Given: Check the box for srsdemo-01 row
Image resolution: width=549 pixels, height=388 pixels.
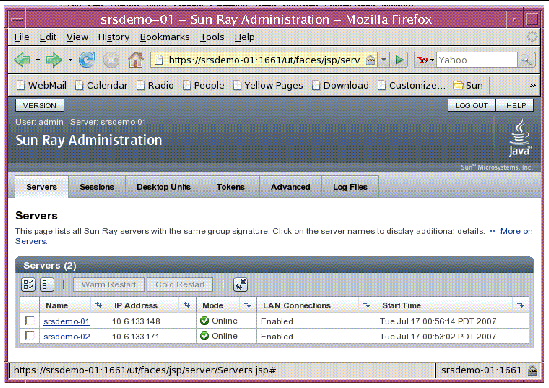Looking at the screenshot, I should pos(30,320).
